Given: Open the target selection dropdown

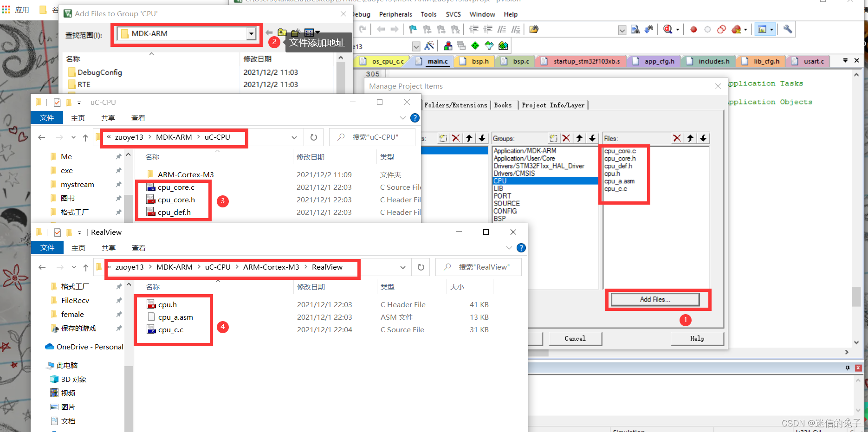Looking at the screenshot, I should [x=416, y=46].
